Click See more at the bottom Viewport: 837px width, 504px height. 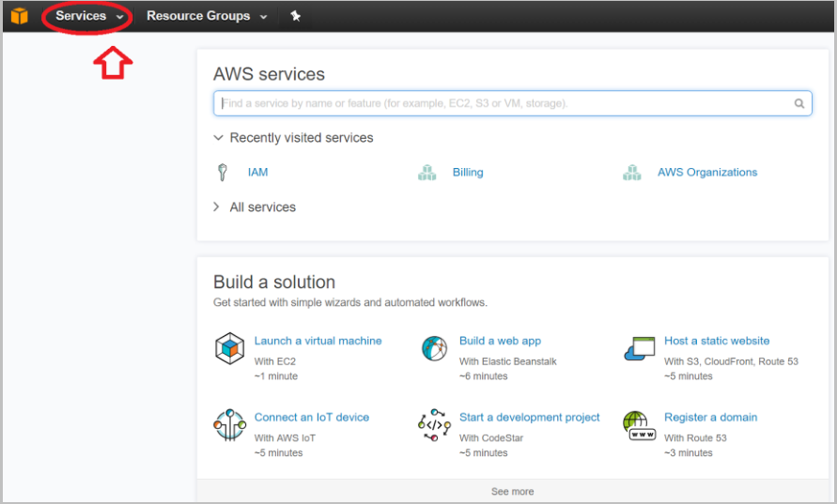pyautogui.click(x=513, y=491)
